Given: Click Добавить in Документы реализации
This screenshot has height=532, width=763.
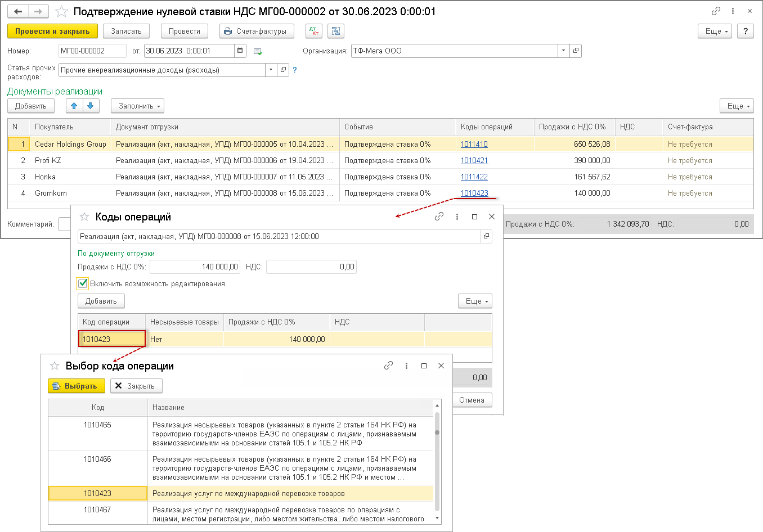Looking at the screenshot, I should tap(31, 106).
